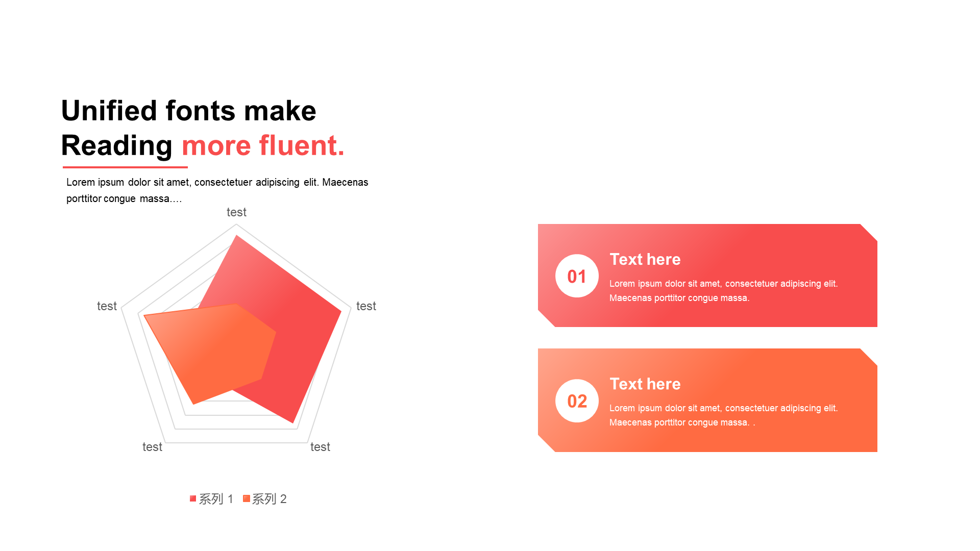Click 'Text here' heading in red banner
The height and width of the screenshot is (551, 980).
coord(645,259)
